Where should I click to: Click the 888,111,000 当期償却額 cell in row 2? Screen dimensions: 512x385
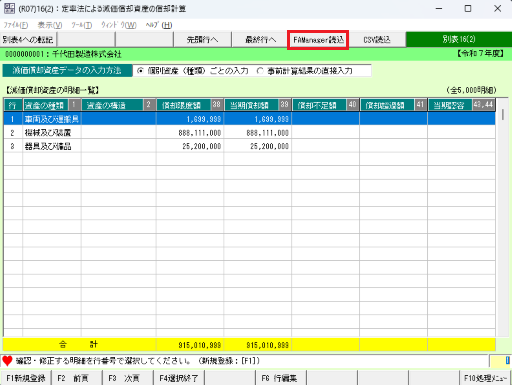258,133
